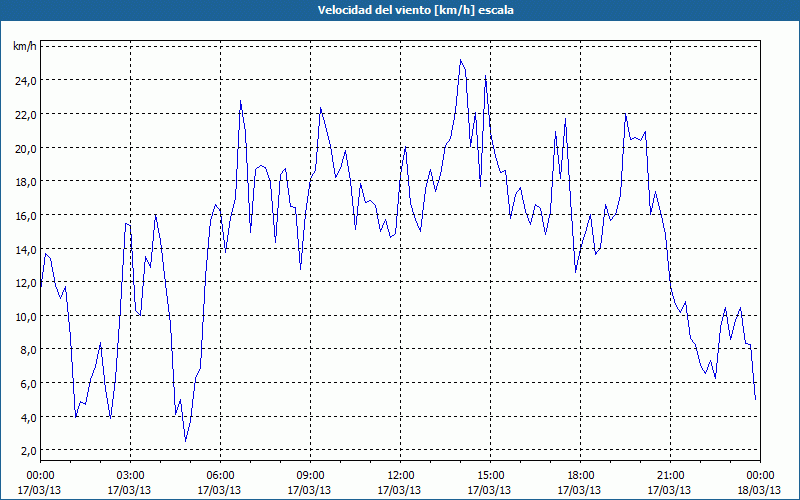Click the wind speed spike after 06:00
Image resolution: width=800 pixels, height=500 pixels.
pos(240,101)
